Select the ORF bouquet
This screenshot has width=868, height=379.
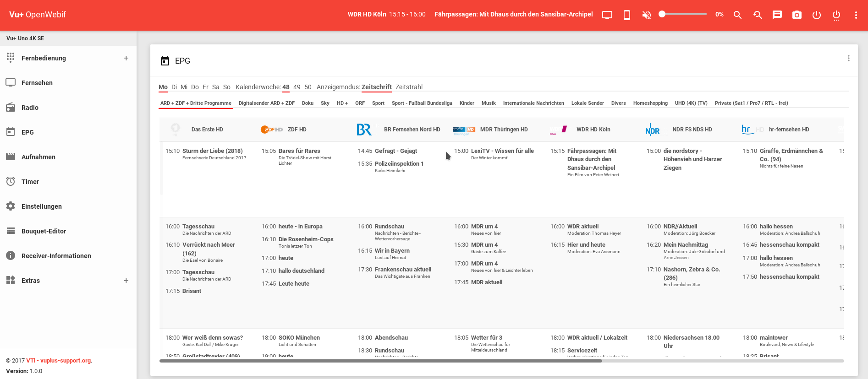[x=360, y=103]
